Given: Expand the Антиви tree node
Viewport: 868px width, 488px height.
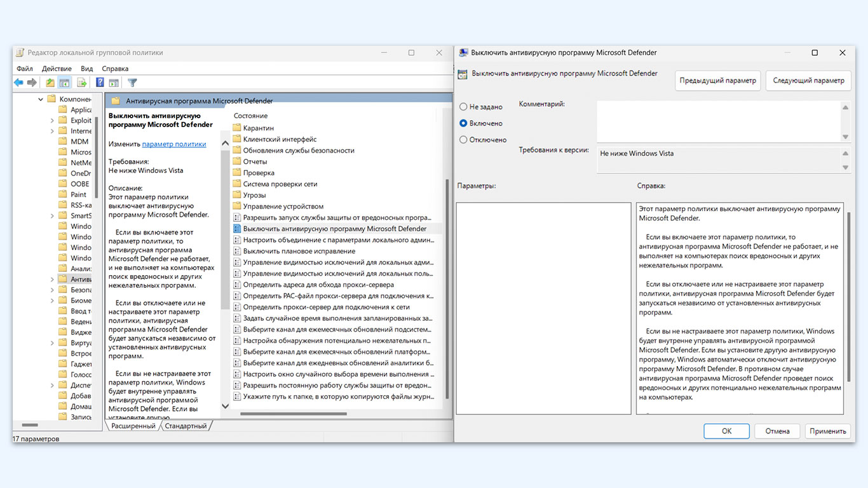Looking at the screenshot, I should pyautogui.click(x=52, y=279).
